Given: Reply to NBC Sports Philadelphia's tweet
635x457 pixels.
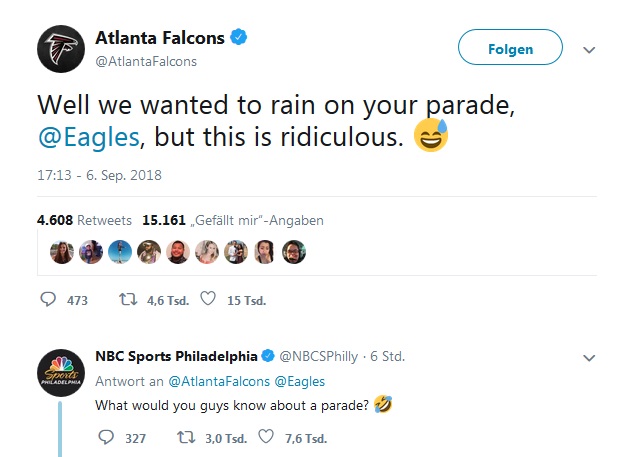Looking at the screenshot, I should [108, 437].
